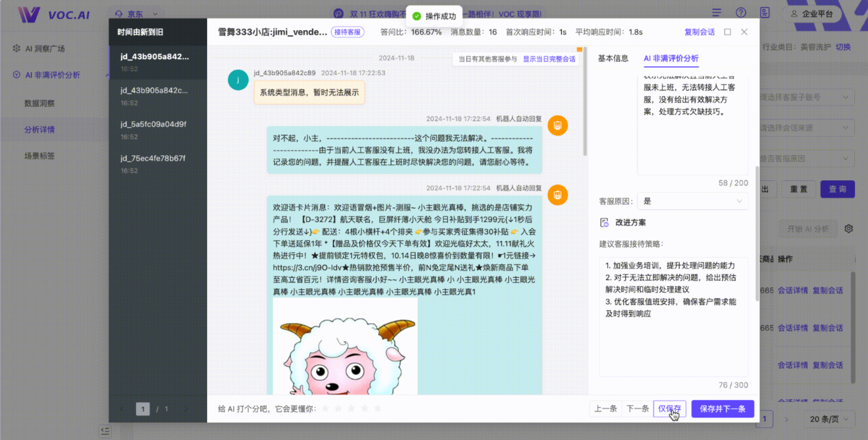Click 保存并下一条 button
The width and height of the screenshot is (868, 440).
(x=722, y=409)
